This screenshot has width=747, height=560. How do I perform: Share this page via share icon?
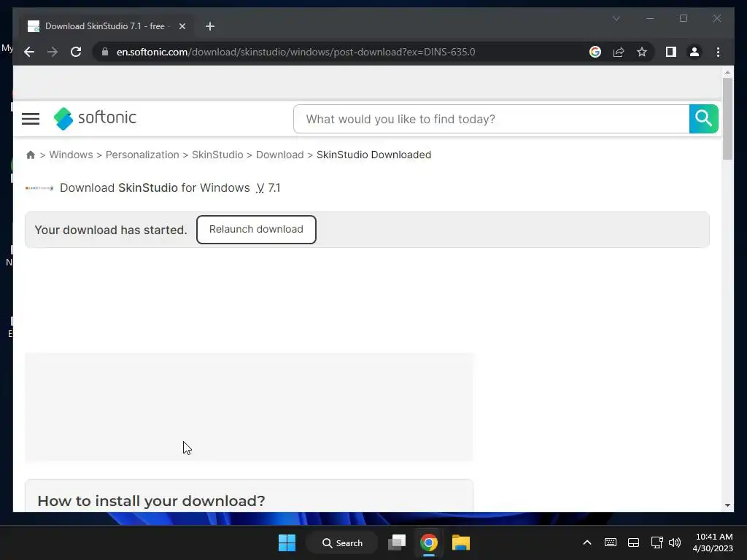pyautogui.click(x=619, y=52)
